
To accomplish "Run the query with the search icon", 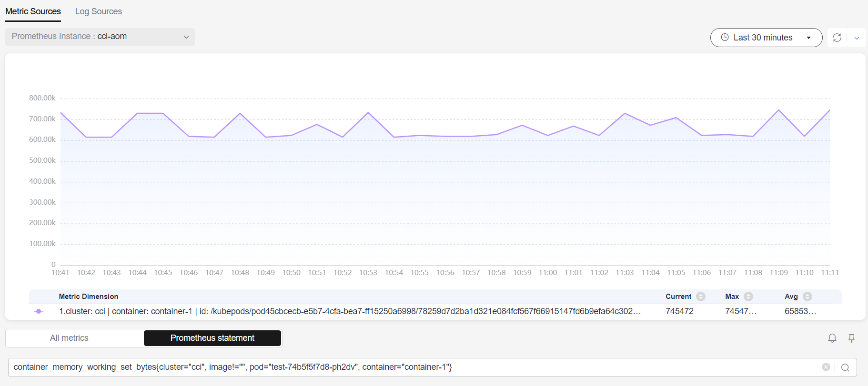I will pyautogui.click(x=845, y=367).
